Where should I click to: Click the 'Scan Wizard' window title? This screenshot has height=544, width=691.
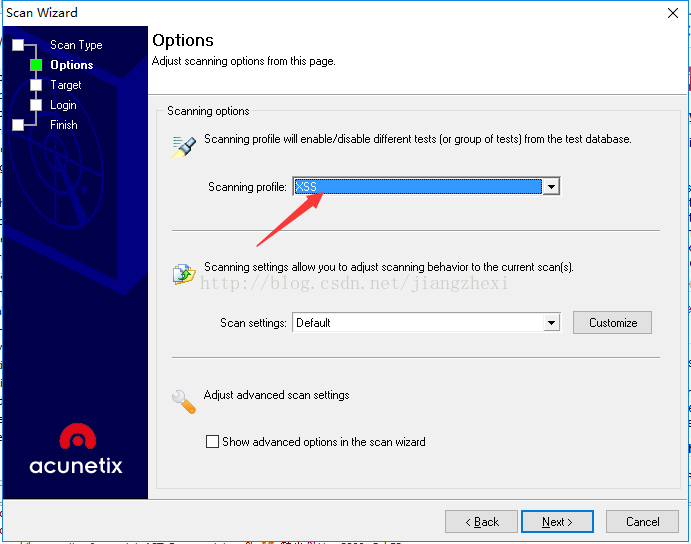[42, 13]
